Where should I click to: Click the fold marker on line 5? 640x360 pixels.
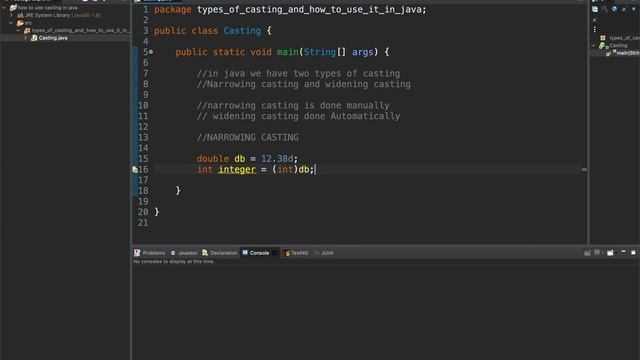point(151,52)
